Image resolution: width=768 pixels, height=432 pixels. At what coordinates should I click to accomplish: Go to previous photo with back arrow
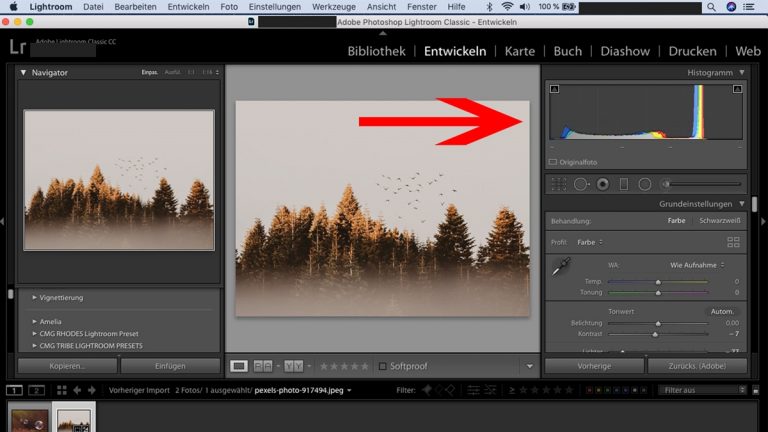[78, 390]
